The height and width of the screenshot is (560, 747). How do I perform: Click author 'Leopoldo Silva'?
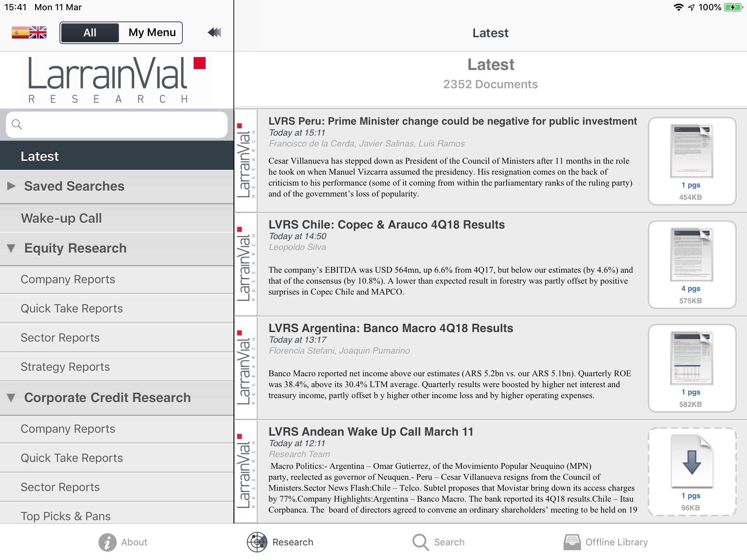coord(297,247)
